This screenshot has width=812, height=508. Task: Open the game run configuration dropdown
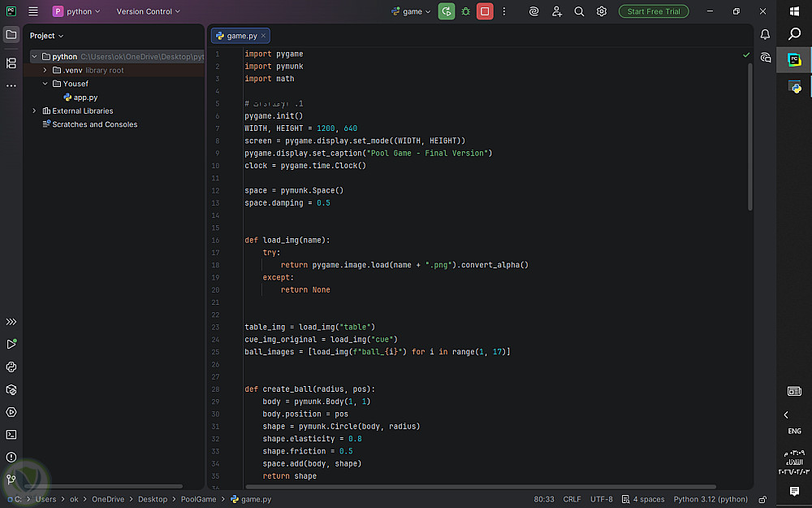click(x=412, y=11)
